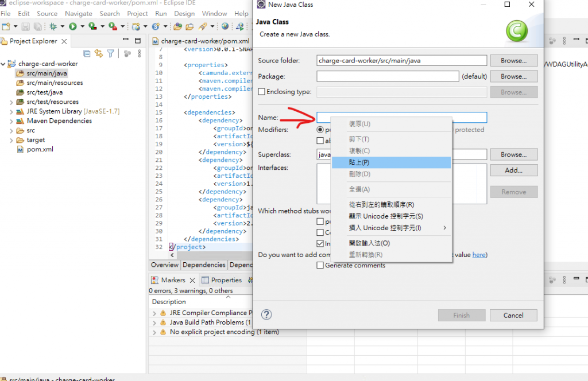The width and height of the screenshot is (588, 381).
Task: Click the Add interfaces button
Action: point(514,170)
